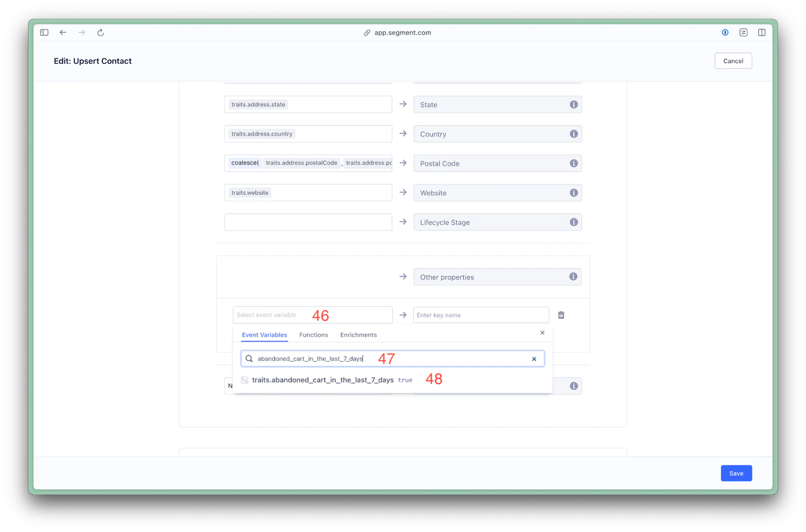Open info tooltip for Lifecycle Stage

pyautogui.click(x=573, y=222)
